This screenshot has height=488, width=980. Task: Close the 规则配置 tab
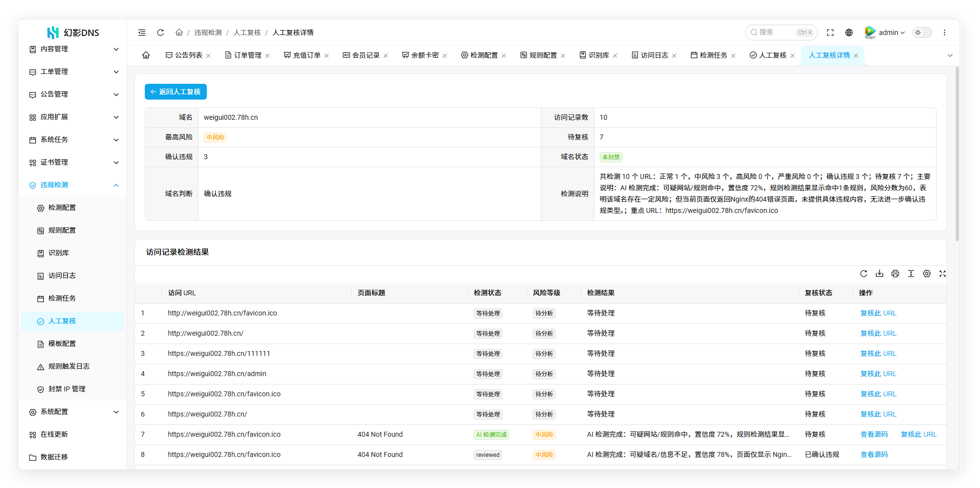coord(563,56)
